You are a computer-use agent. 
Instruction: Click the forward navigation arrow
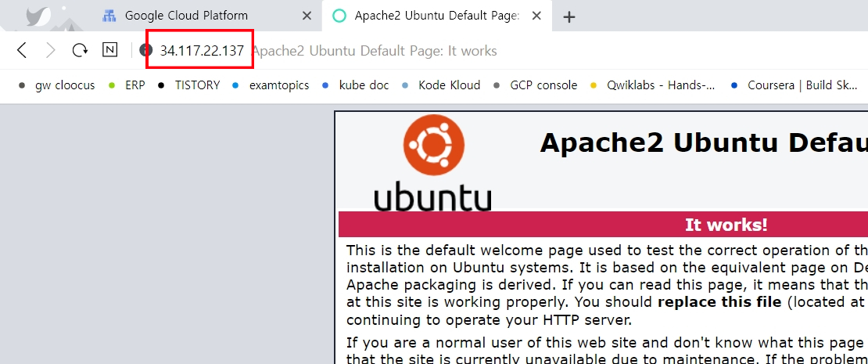pyautogui.click(x=51, y=50)
